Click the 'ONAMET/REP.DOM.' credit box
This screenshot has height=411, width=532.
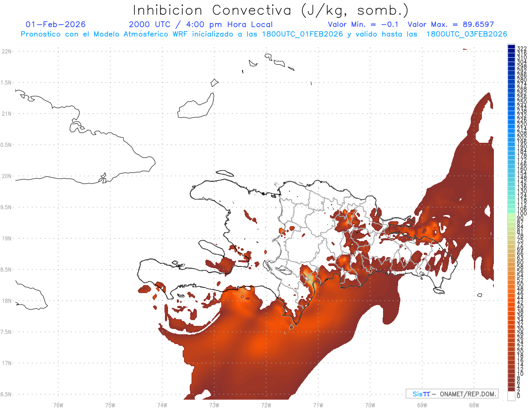[452, 394]
